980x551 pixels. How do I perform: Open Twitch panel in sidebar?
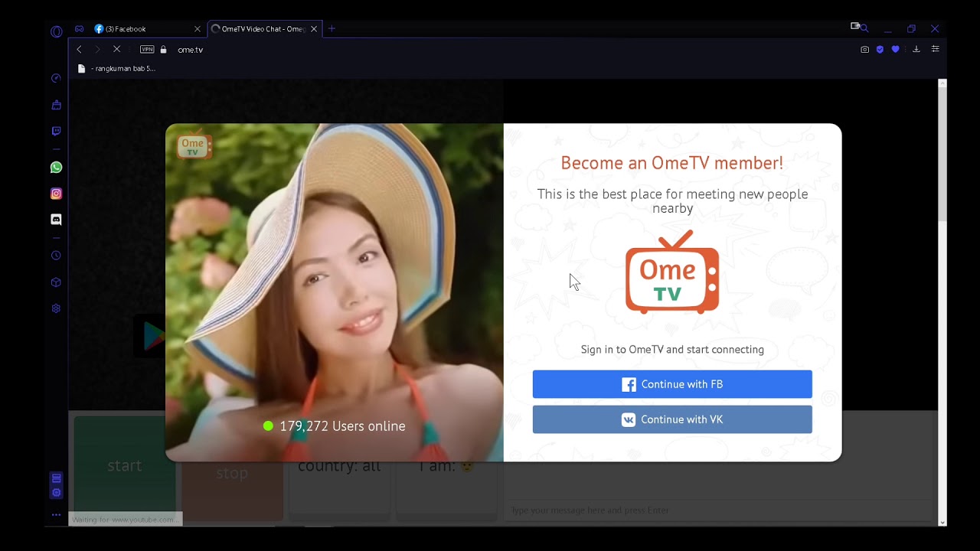point(56,131)
